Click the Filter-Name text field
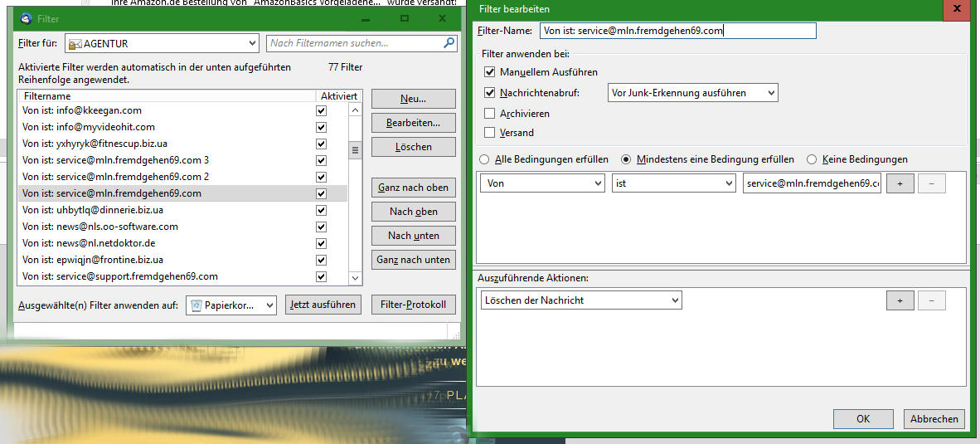Screen dimensions: 980x444 coord(677,31)
